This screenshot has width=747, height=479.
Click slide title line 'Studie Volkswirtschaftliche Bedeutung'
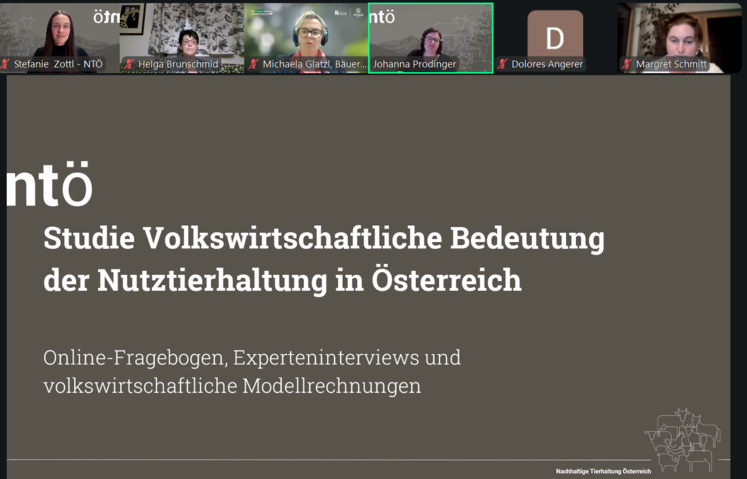coord(324,238)
